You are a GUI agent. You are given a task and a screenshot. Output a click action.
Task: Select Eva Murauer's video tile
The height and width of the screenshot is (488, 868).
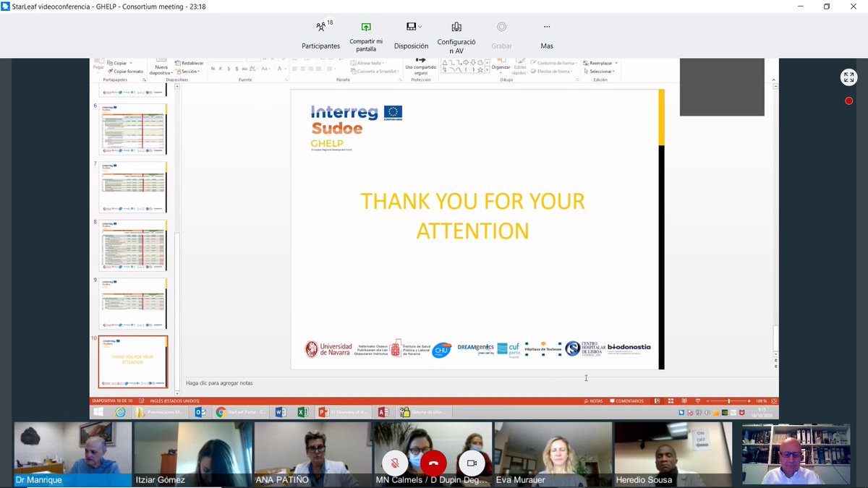click(553, 453)
